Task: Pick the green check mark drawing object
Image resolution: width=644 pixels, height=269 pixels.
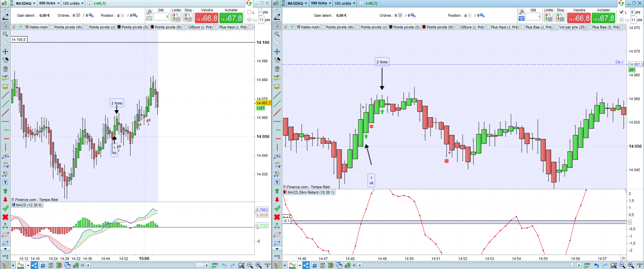Action: [5, 208]
